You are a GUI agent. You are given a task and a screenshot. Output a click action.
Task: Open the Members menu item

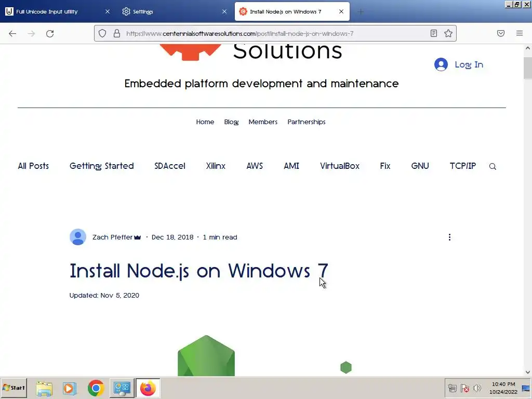tap(263, 122)
